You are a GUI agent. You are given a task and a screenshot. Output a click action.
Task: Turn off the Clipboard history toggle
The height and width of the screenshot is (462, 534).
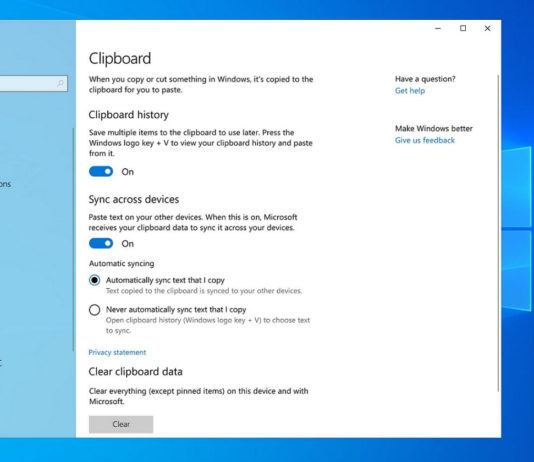tap(101, 172)
